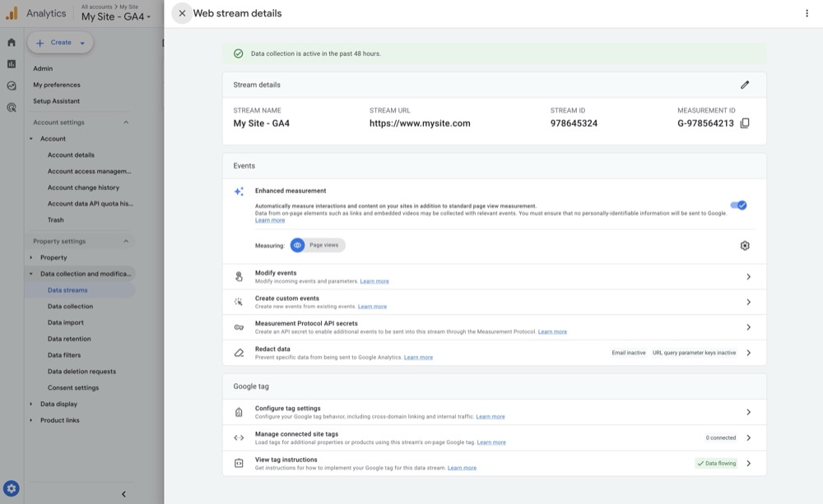Screen dimensions: 823x504
Task: Open Account access management
Action: [89, 172]
